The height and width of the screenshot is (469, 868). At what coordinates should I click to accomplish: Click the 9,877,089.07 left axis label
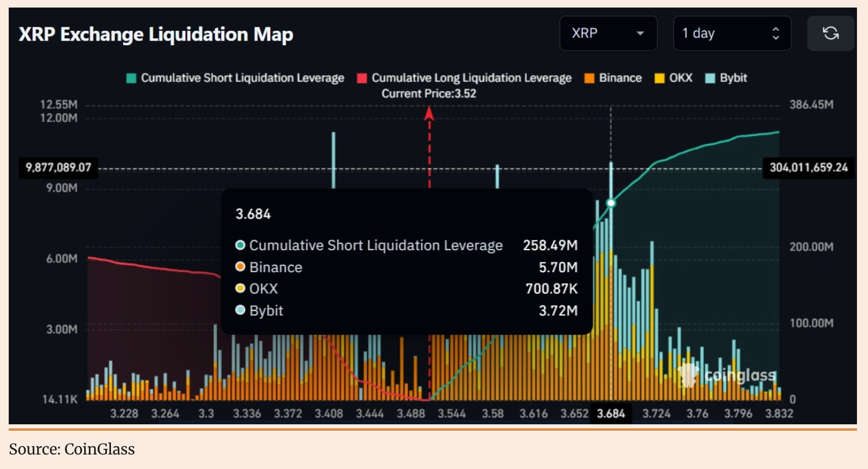point(59,168)
